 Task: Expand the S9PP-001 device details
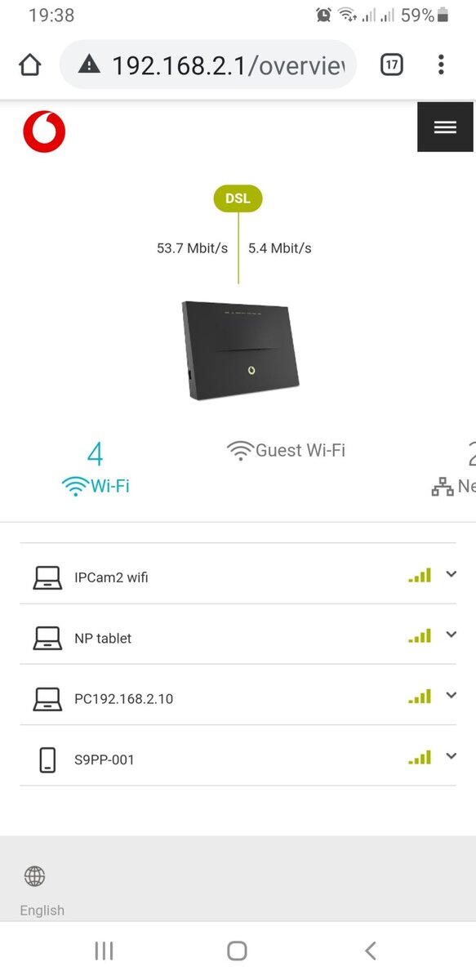tap(452, 756)
